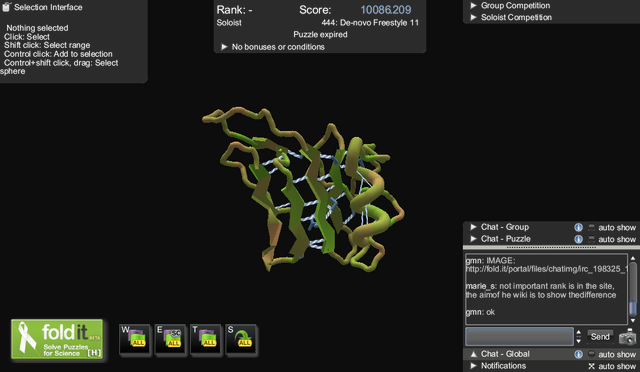Click the Wiggle All tool icon

tap(135, 339)
